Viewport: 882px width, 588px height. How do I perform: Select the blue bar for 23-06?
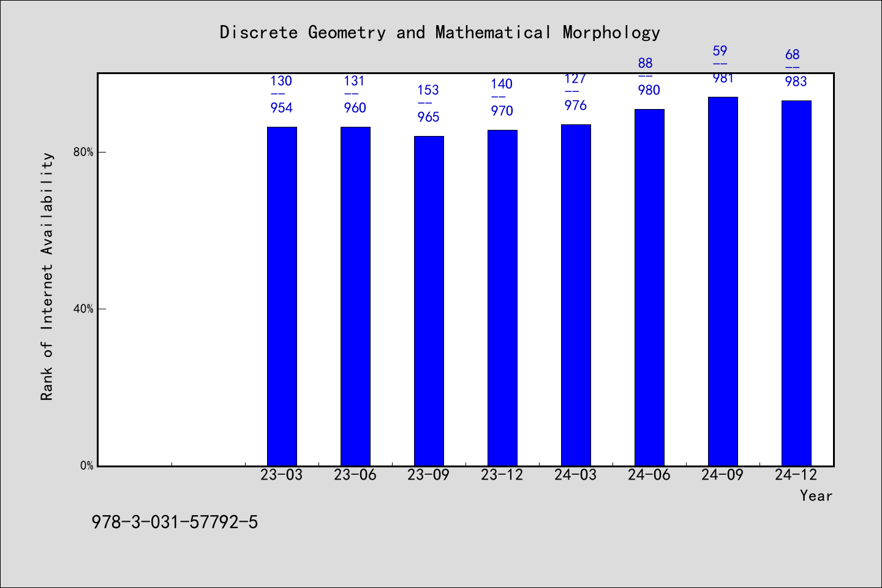click(355, 296)
